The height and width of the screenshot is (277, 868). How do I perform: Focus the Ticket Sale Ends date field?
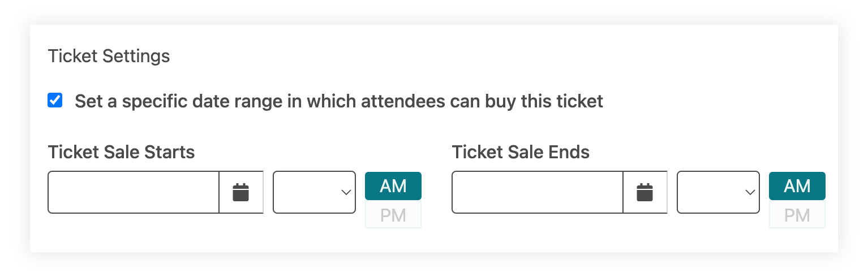click(x=538, y=192)
